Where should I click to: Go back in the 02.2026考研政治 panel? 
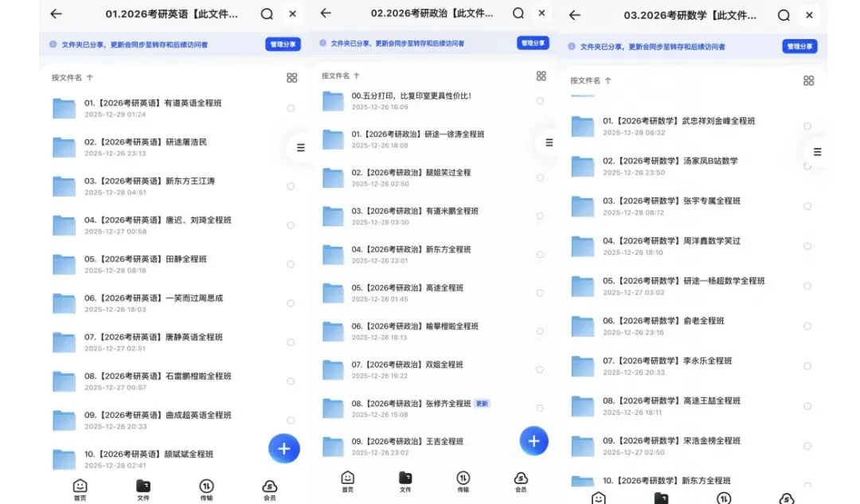coord(326,13)
